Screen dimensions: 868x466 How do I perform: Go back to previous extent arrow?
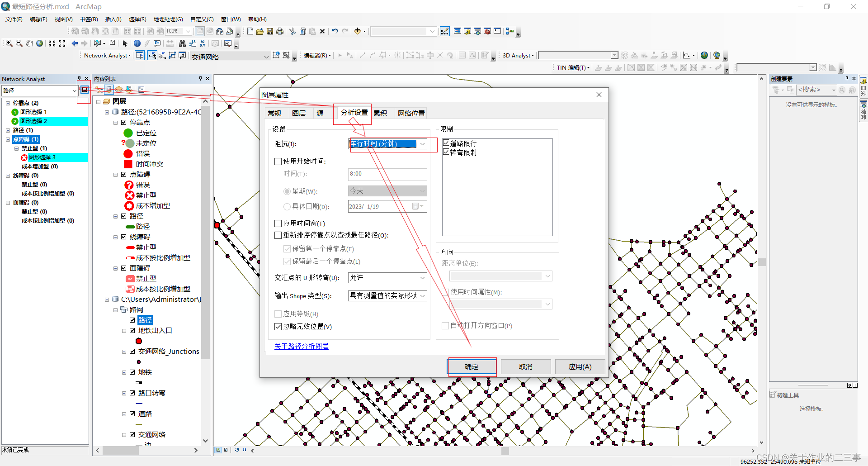click(75, 43)
